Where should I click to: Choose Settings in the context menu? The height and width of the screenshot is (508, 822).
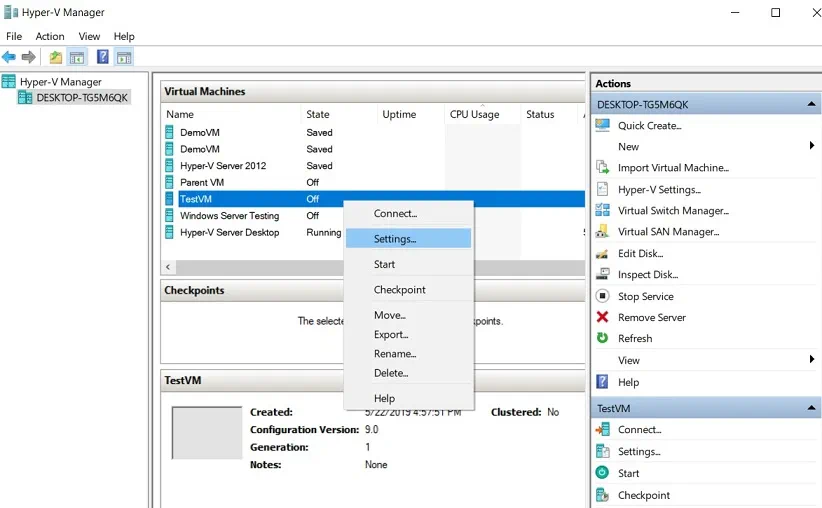(x=395, y=239)
